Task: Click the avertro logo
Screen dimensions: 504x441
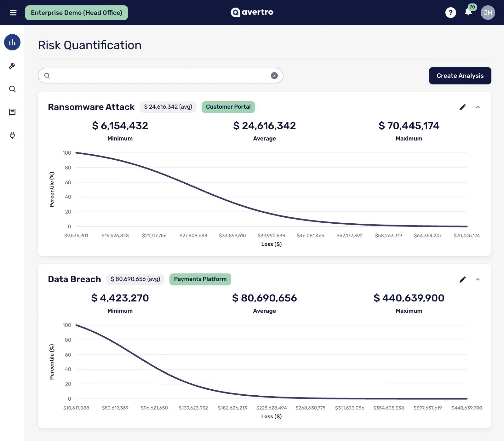Action: pos(252,12)
